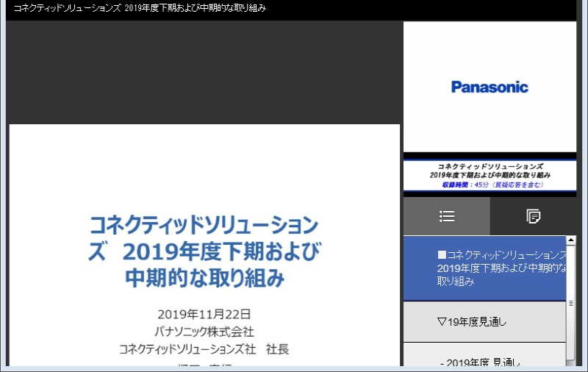Click パナソニック株式会社 text on the slide
Image resolution: width=588 pixels, height=372 pixels.
pyautogui.click(x=204, y=332)
